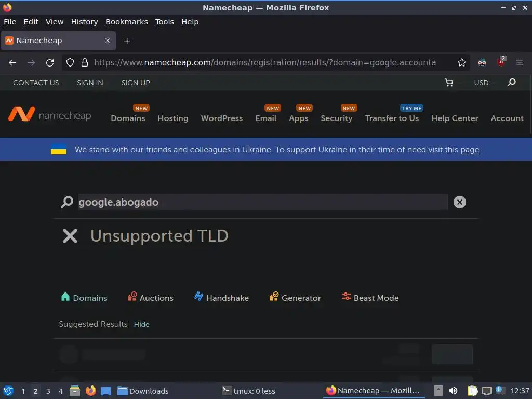Clear the domain search with the X icon

(x=459, y=202)
